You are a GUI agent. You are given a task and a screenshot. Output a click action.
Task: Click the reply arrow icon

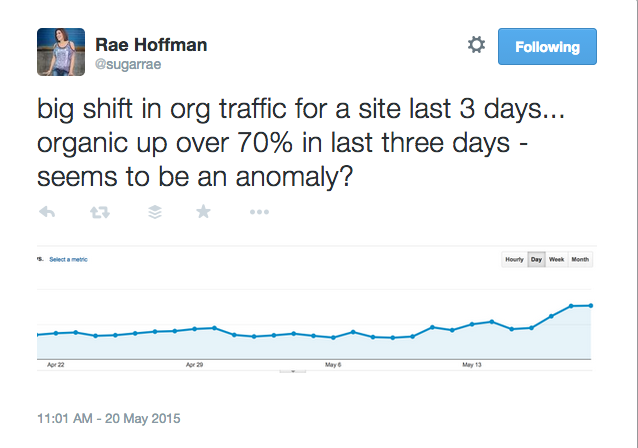pos(47,212)
